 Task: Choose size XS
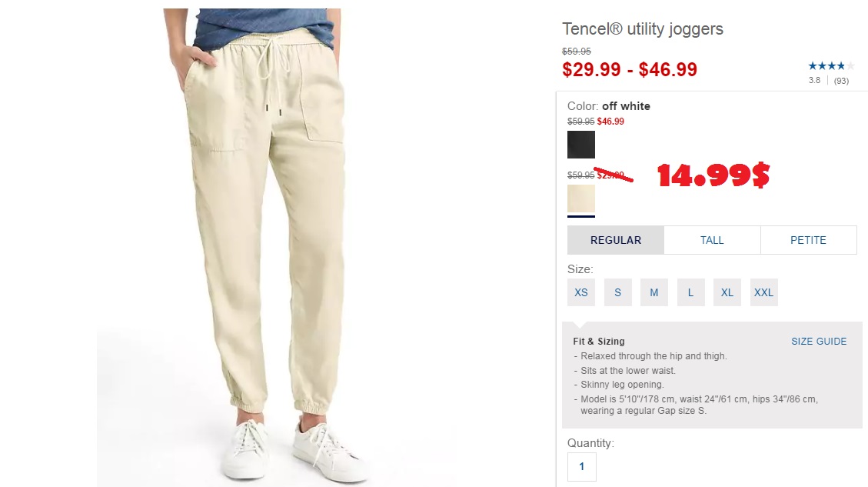click(x=581, y=292)
